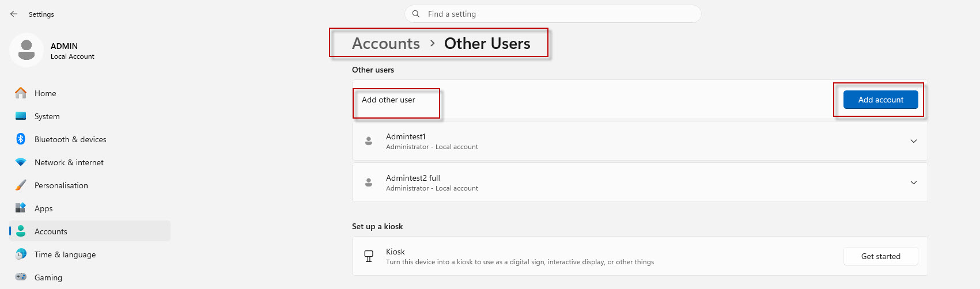Image resolution: width=980 pixels, height=289 pixels.
Task: Click the Admintest1 user avatar icon
Action: coord(369,140)
